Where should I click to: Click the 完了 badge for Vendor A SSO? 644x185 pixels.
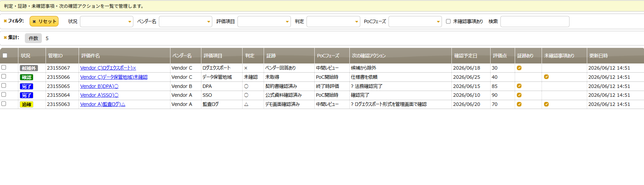point(27,95)
